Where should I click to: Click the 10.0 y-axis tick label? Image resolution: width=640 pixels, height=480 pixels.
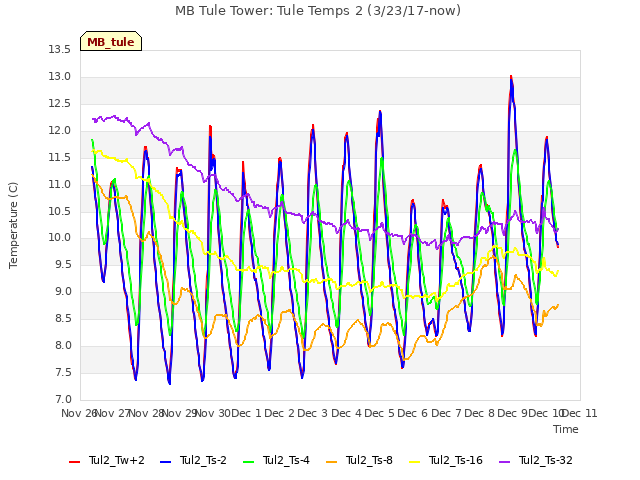60,238
